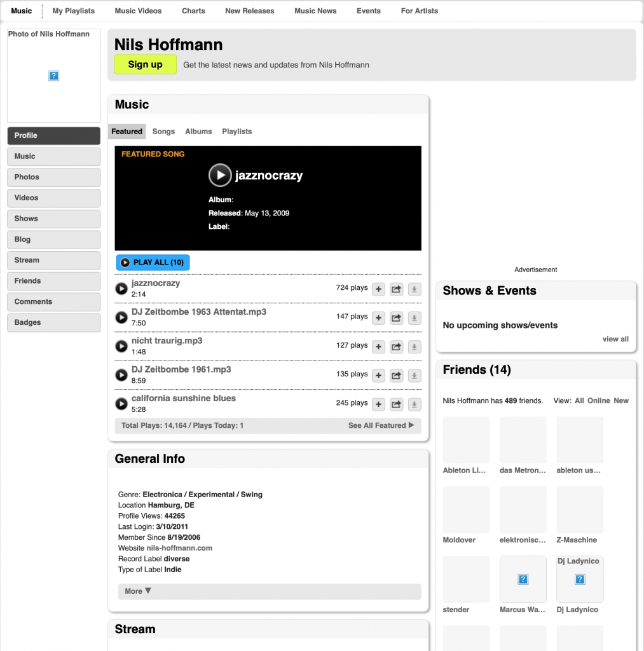This screenshot has width=644, height=651.
Task: Open Charts from the top menu
Action: click(x=193, y=11)
